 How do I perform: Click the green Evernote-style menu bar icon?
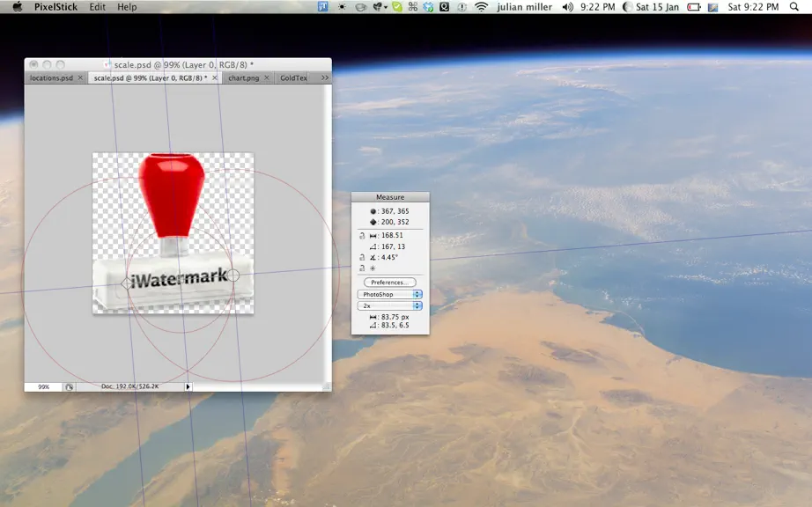click(x=397, y=7)
